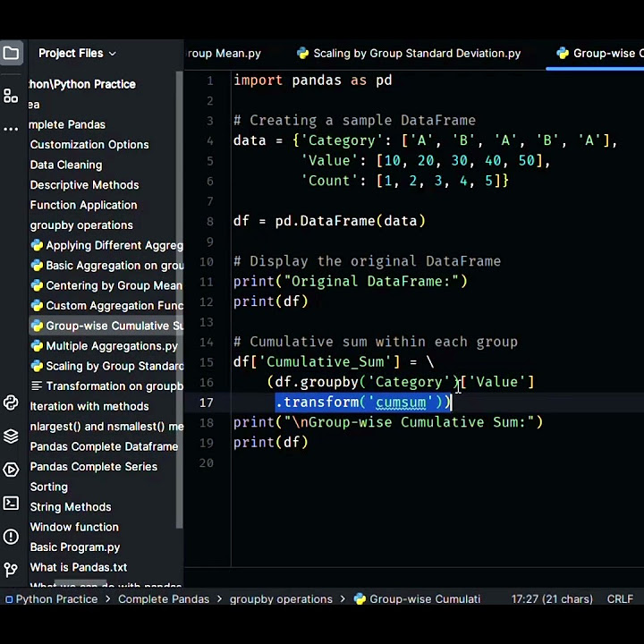Click the project tree horizontal scrollbar
644x644 pixels.
pyautogui.click(x=80, y=583)
